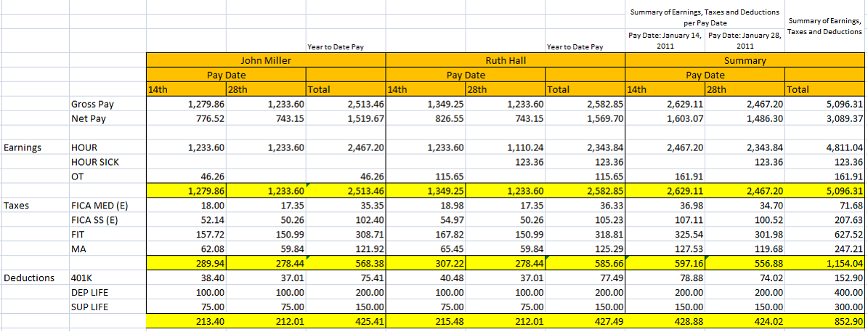868x332 pixels.
Task: Click the orange Summary header cell
Action: pyautogui.click(x=745, y=60)
